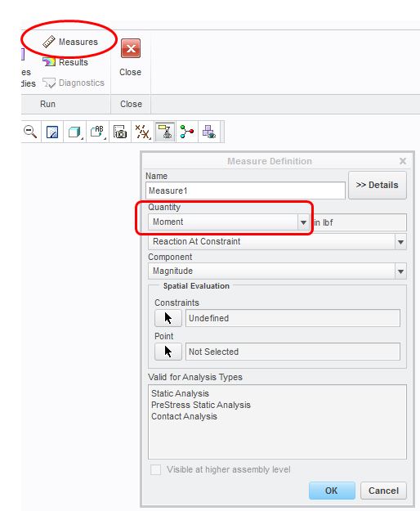Click the greyed Diagnostics item
Viewport: 420px width, 511px height.
pyautogui.click(x=74, y=83)
